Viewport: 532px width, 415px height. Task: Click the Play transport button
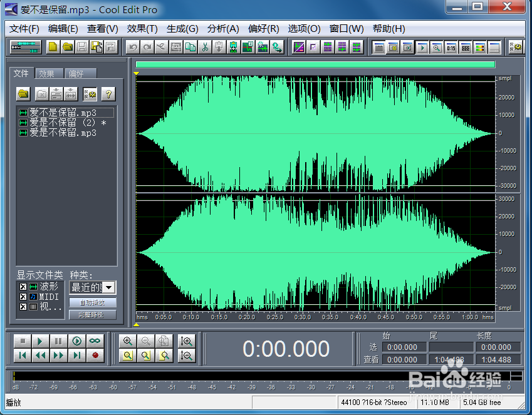point(40,341)
